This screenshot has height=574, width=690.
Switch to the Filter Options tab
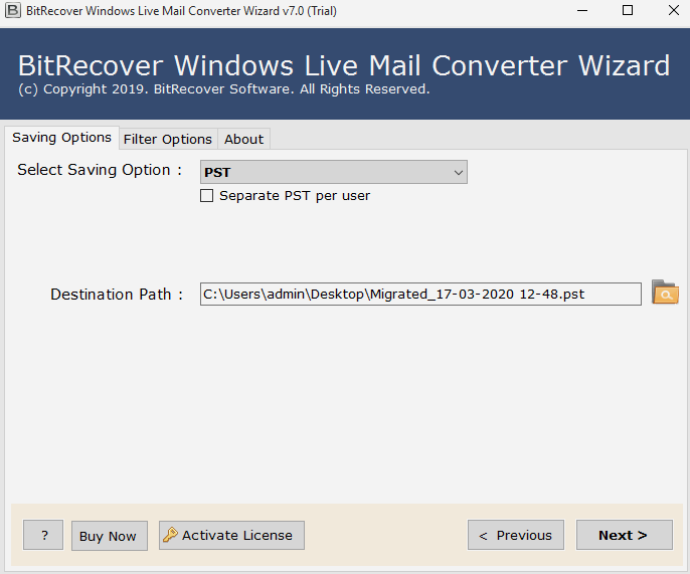[168, 140]
